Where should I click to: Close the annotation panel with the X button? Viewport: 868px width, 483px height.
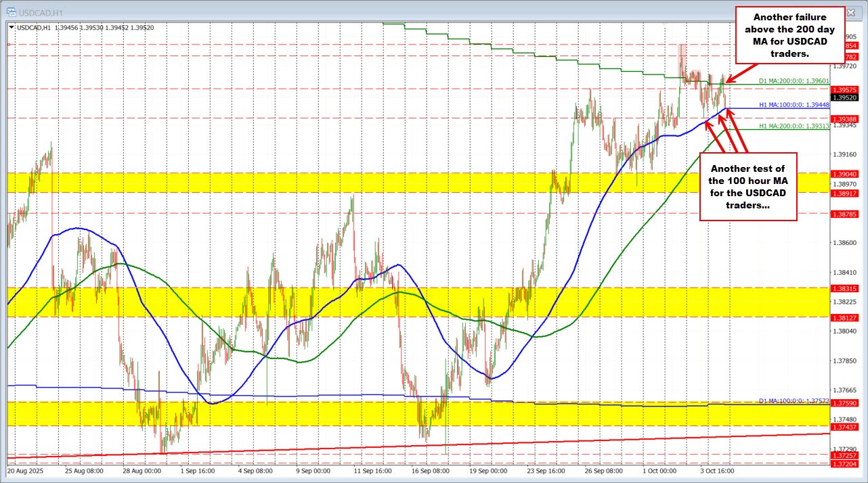(850, 12)
